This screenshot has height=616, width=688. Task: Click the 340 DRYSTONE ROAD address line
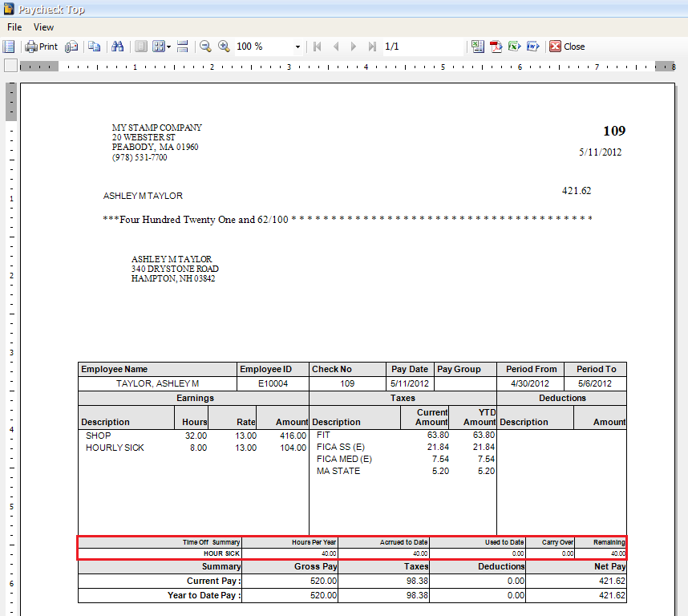pos(175,269)
